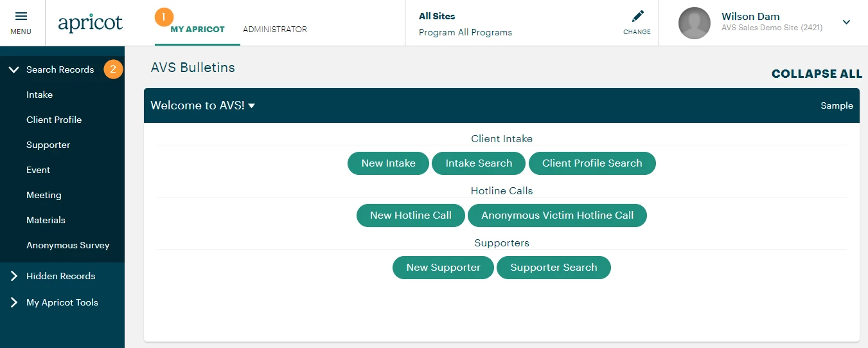
Task: Click the All Sites label
Action: 437,16
